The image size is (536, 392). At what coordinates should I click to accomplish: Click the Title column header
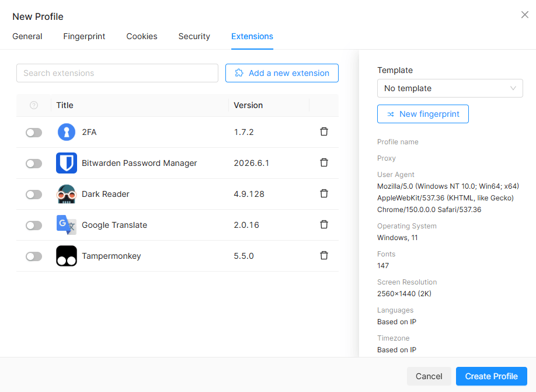(x=65, y=105)
